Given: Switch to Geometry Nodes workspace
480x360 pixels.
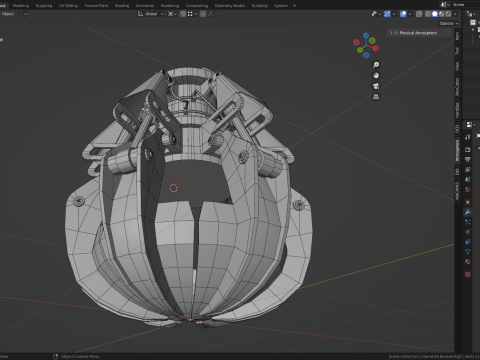Looking at the screenshot, I should click(230, 6).
